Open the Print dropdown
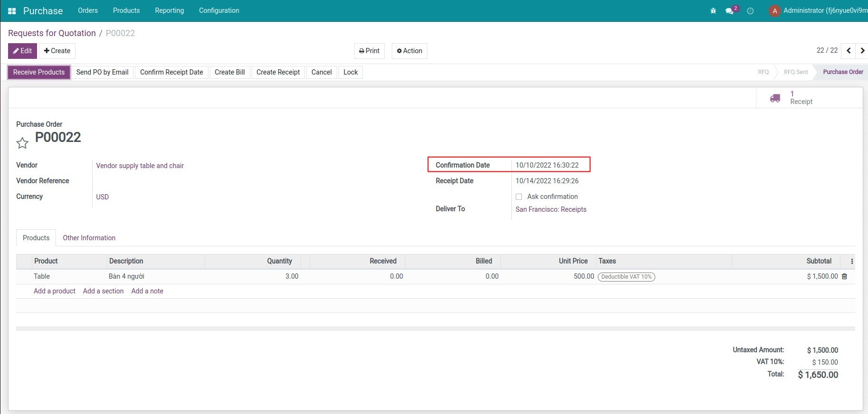 point(369,51)
